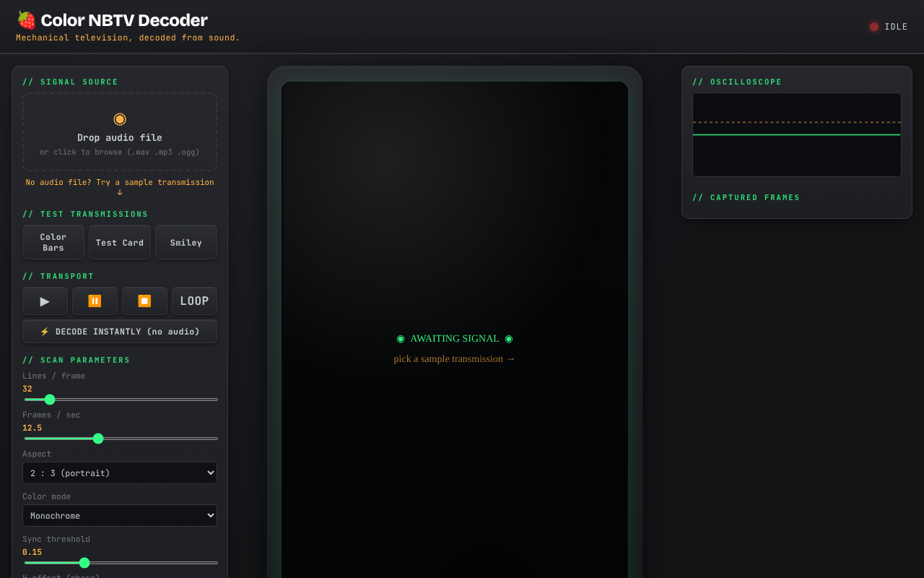Click 'pick a sample transmission →' hint
924x578 pixels.
tap(455, 358)
